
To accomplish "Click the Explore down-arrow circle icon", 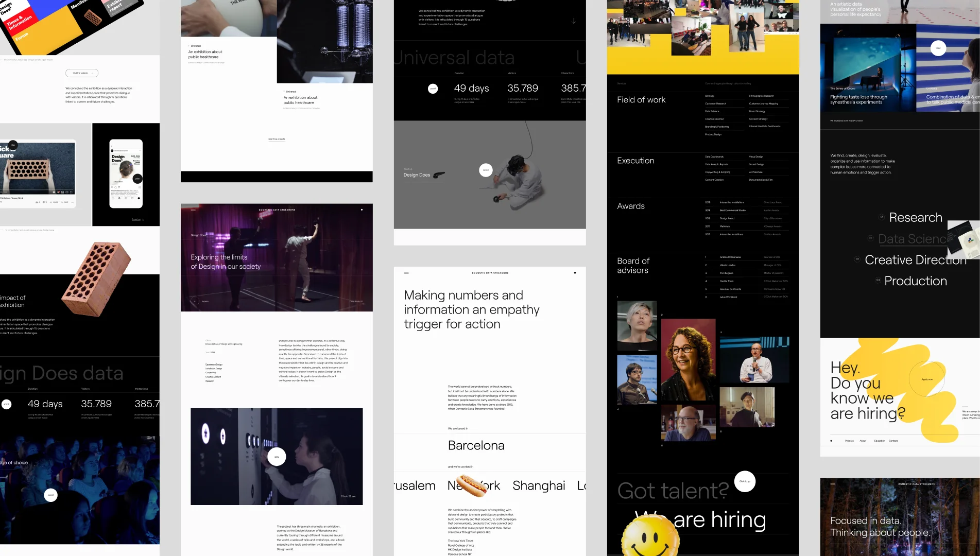I will [195, 301].
